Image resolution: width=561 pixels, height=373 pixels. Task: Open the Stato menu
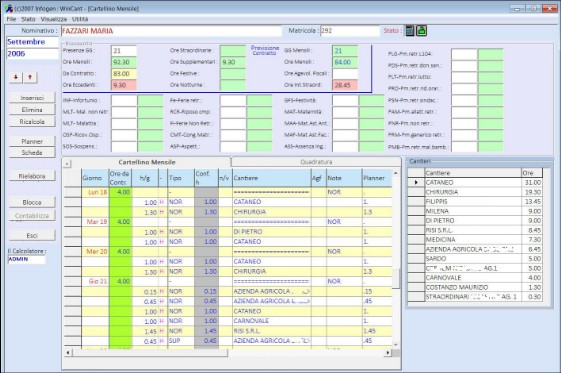coord(28,19)
